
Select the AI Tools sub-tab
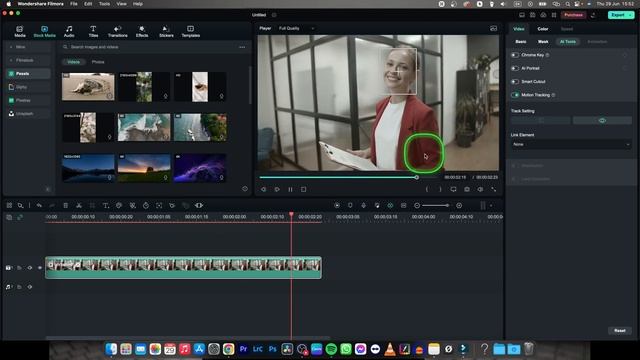click(x=568, y=42)
